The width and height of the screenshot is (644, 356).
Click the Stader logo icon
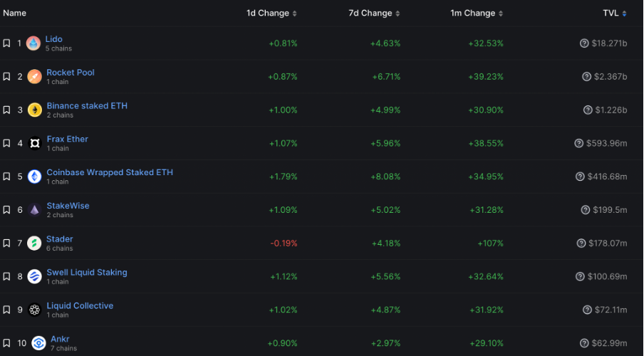[34, 244]
